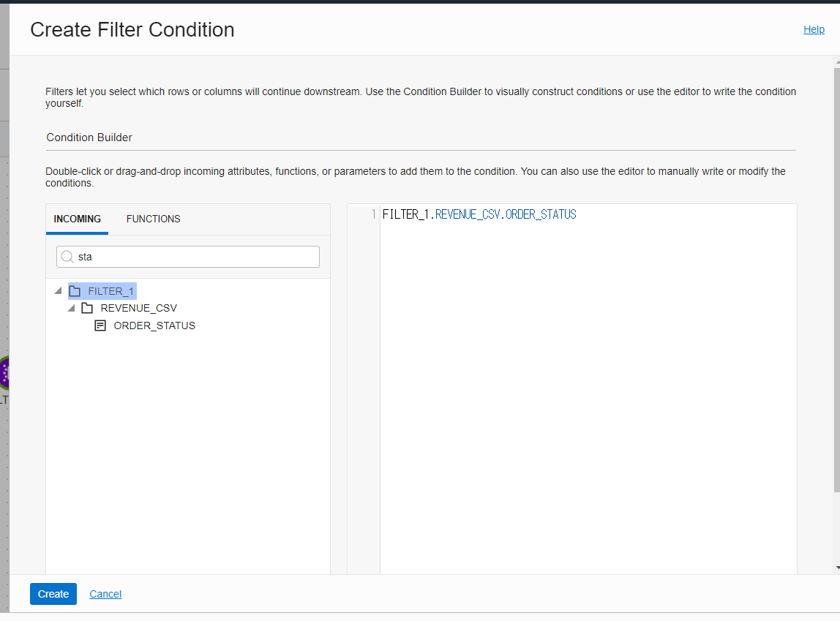
Task: Switch to the FUNCTIONS tab
Action: 153,219
